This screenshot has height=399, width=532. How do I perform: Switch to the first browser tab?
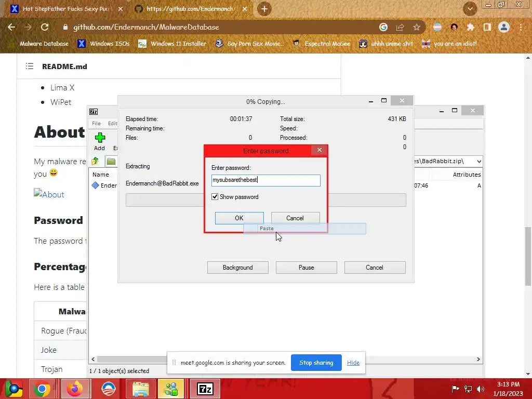pos(66,9)
